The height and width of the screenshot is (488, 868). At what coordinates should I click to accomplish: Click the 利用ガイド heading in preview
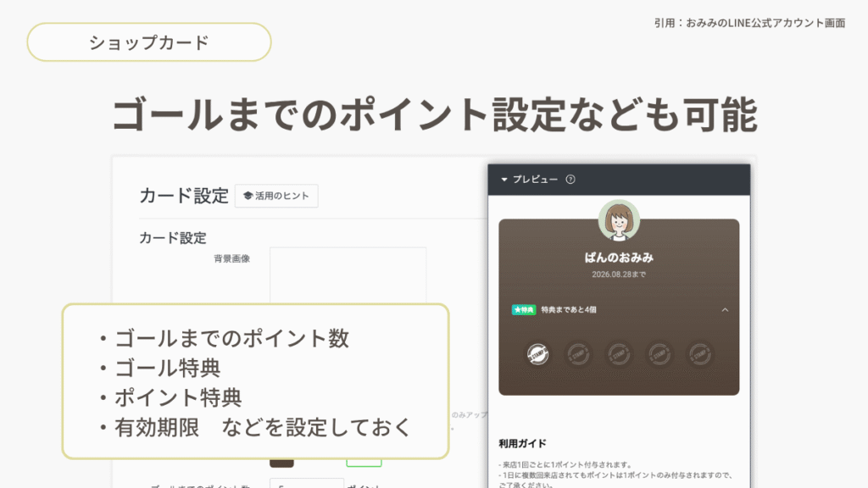[x=522, y=443]
